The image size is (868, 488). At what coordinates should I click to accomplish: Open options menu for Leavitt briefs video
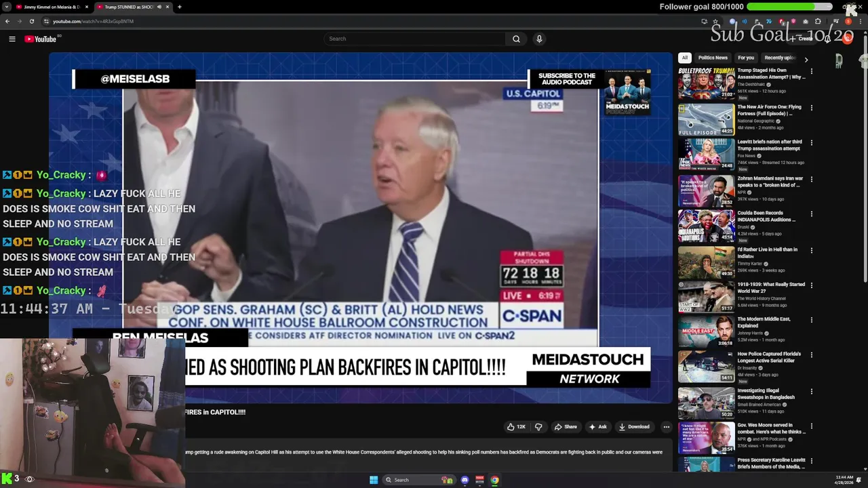[x=811, y=142]
